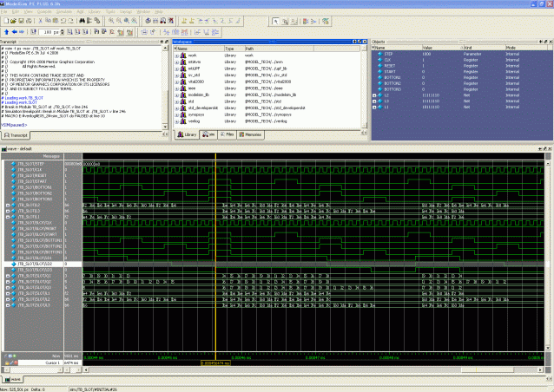Click the Find binoculars toolbar icon
The height and width of the screenshot is (392, 554).
[82, 21]
